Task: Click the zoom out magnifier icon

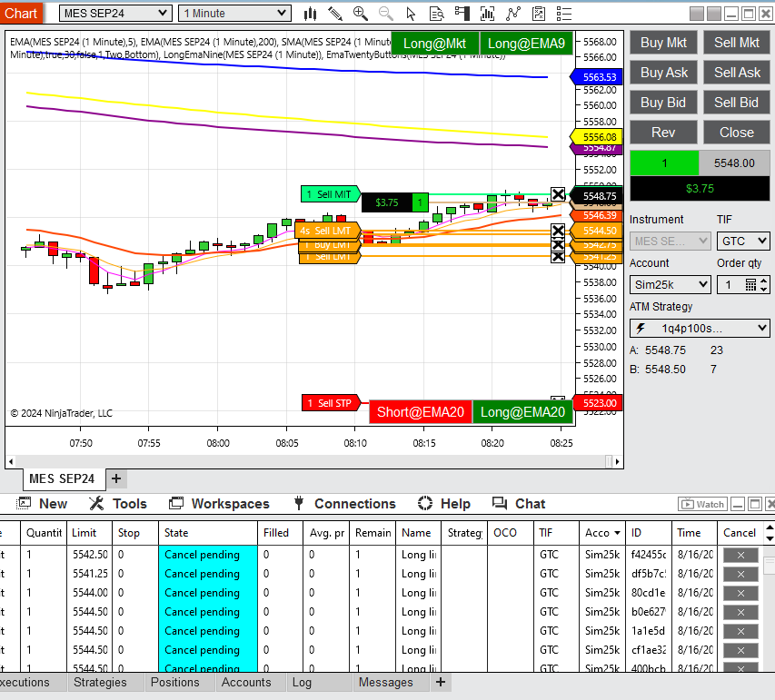Action: point(386,14)
